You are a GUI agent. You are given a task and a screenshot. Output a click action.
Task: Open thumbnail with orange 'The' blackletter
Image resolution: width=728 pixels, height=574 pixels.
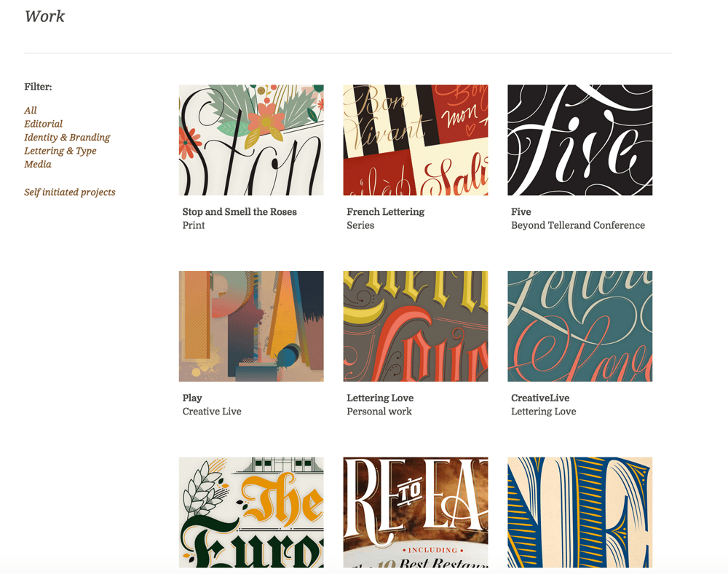tap(251, 512)
